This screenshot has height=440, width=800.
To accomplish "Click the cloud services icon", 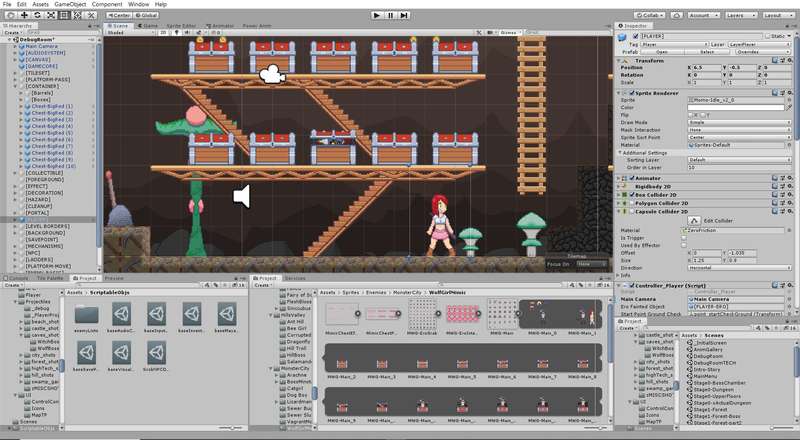I will (677, 15).
